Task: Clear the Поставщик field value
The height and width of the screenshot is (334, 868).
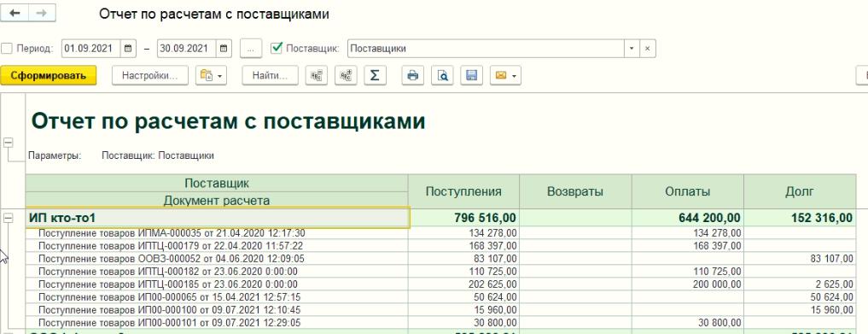Action: click(x=648, y=48)
